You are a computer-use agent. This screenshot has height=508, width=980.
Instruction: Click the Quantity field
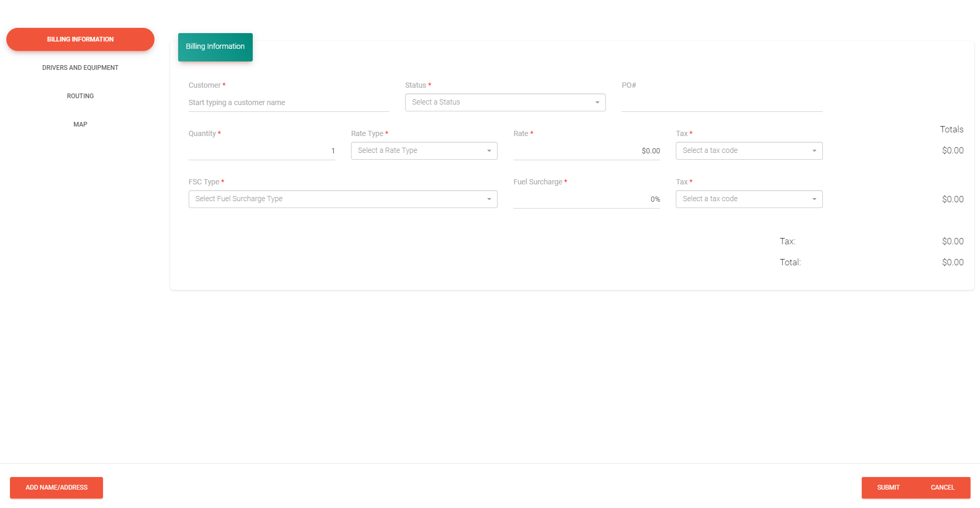(x=261, y=151)
